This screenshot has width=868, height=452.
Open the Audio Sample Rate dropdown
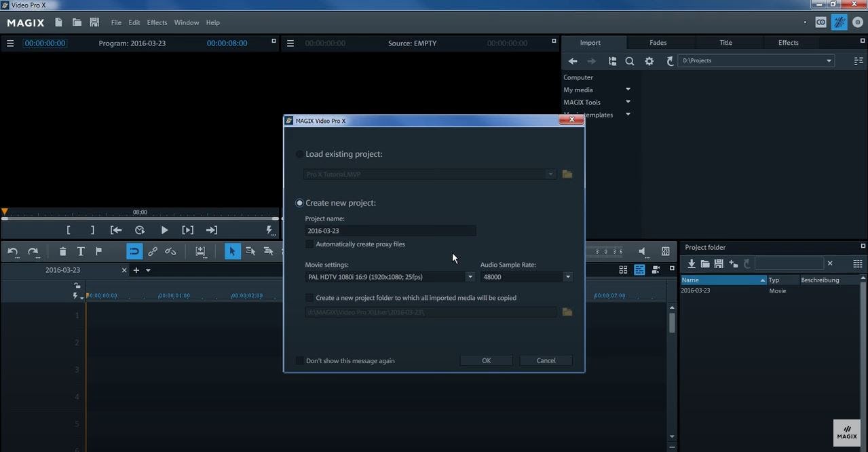click(568, 277)
